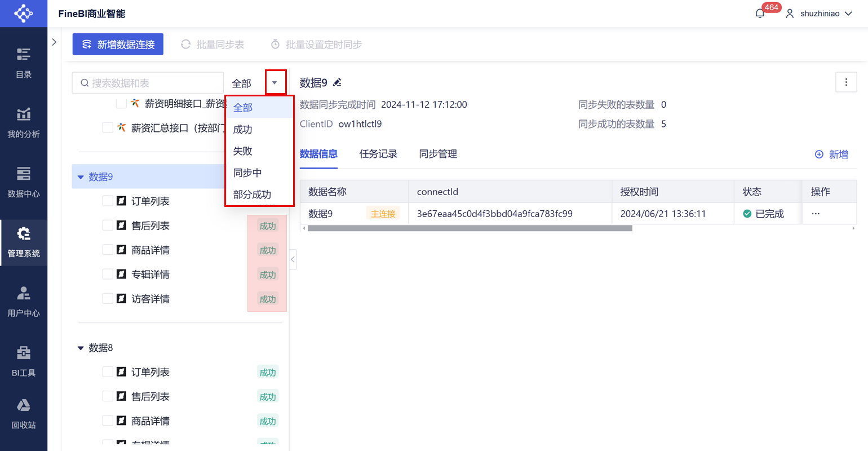Click the 批量同步表 button
Image resolution: width=868 pixels, height=451 pixels.
212,45
